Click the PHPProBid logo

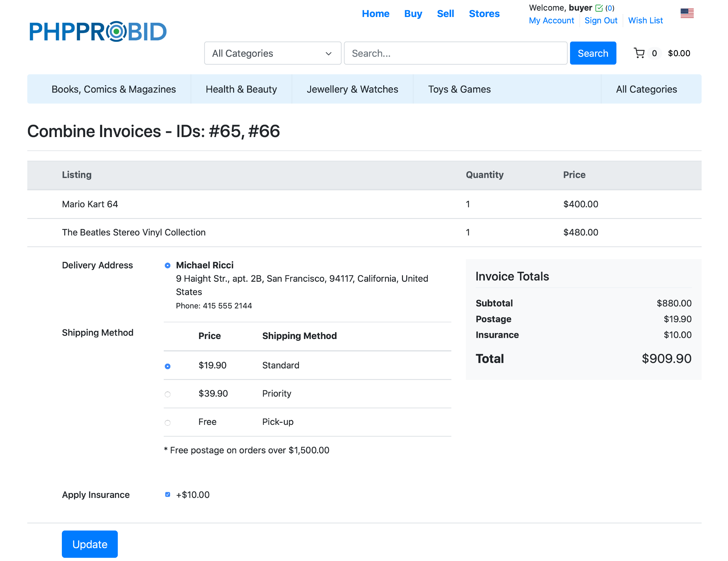(x=98, y=32)
